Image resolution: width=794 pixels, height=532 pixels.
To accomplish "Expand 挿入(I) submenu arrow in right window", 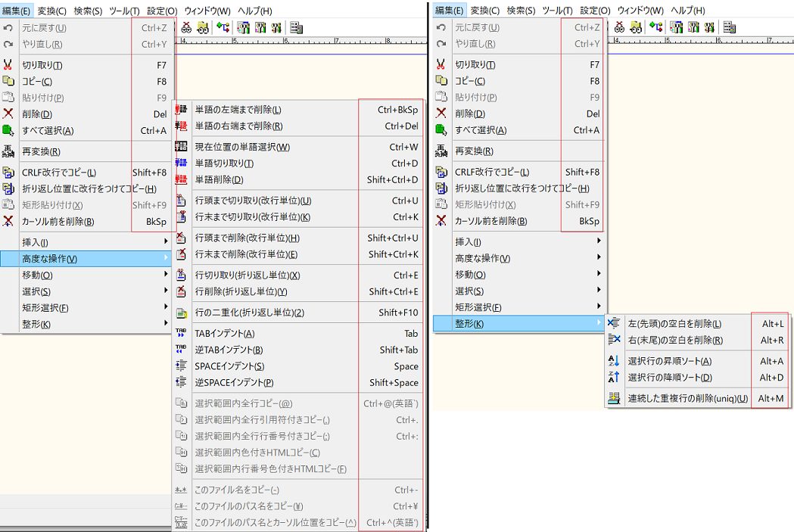I will (599, 241).
